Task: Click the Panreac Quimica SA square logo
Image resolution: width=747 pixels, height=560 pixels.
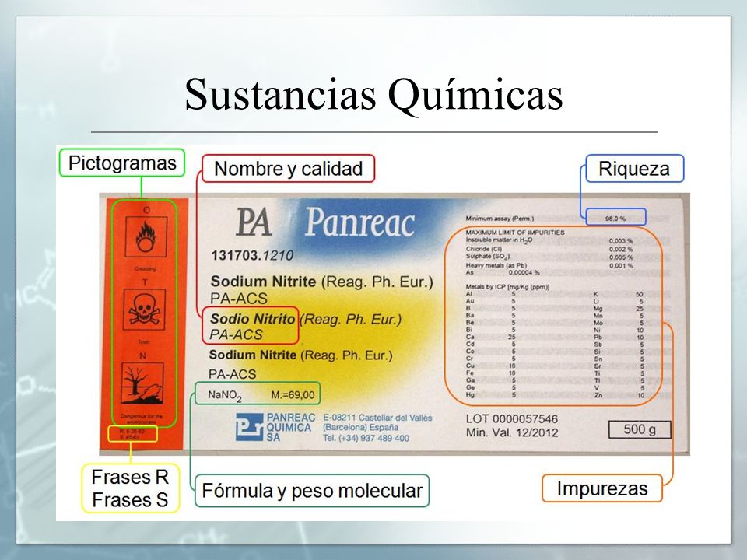Action: (250, 427)
